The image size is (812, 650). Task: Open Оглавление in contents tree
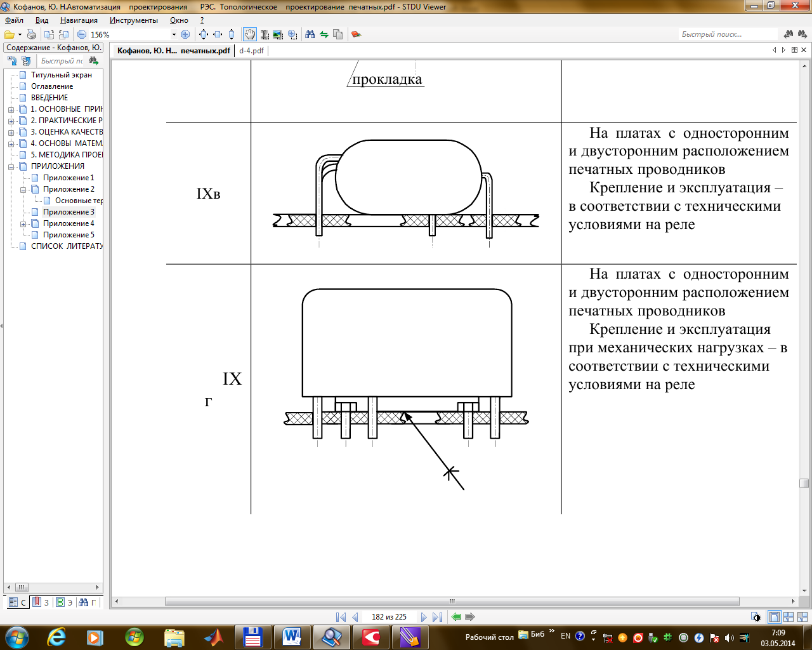coord(52,86)
